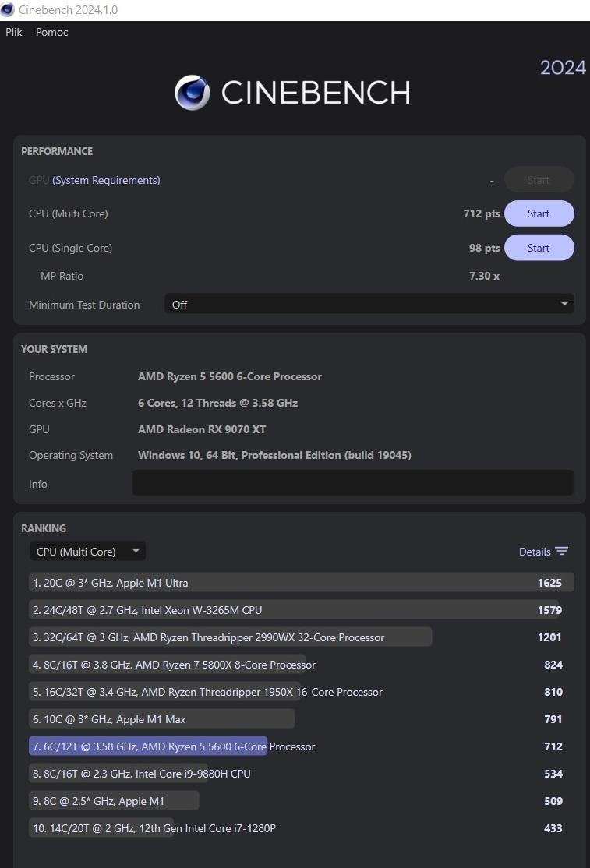Start the CPU Single Core benchmark
The height and width of the screenshot is (868, 590).
(539, 248)
